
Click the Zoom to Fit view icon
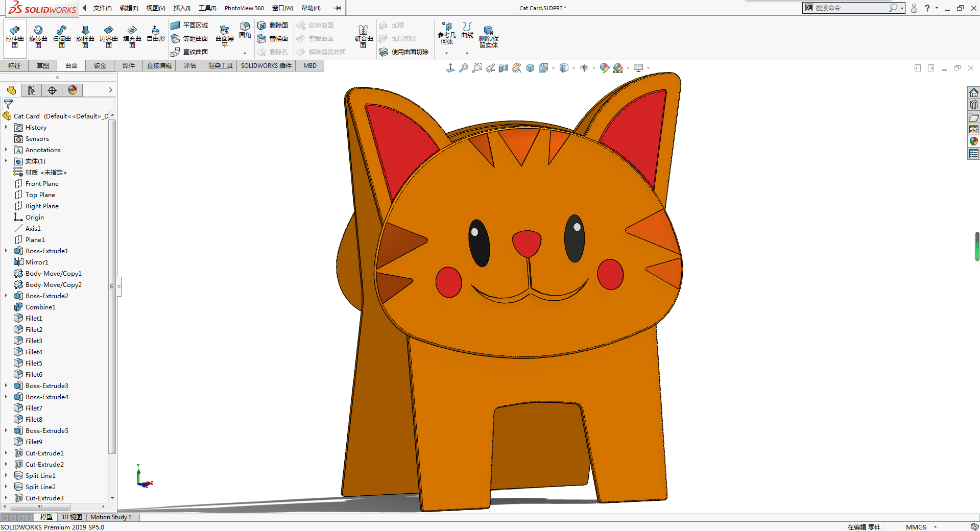click(463, 68)
